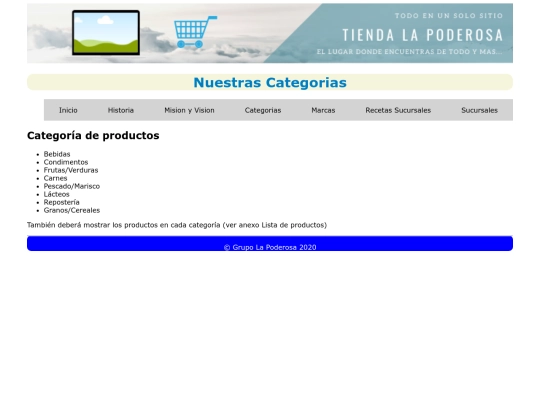Image resolution: width=540 pixels, height=405 pixels.
Task: Click the Categoría de productos heading
Action: coord(93,135)
